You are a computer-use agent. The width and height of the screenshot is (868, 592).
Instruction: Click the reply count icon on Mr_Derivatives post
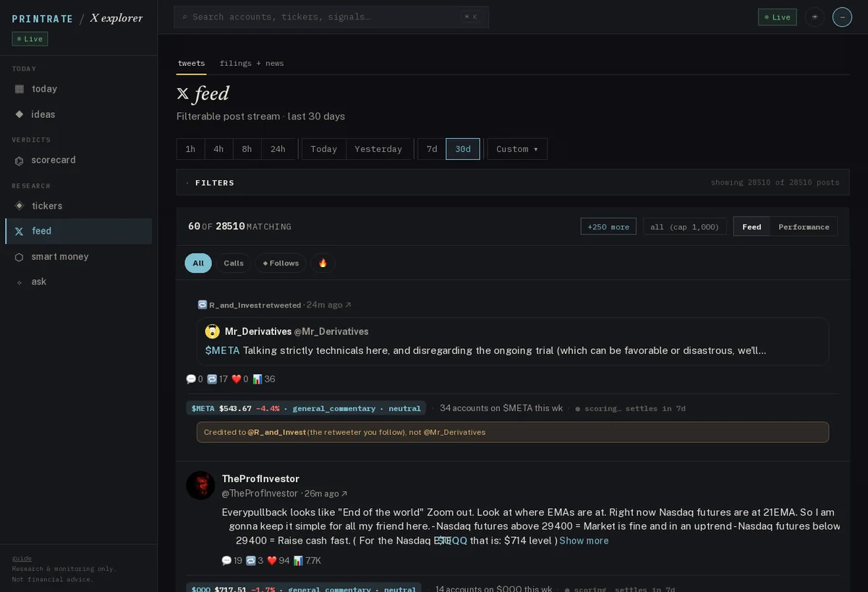pos(191,379)
